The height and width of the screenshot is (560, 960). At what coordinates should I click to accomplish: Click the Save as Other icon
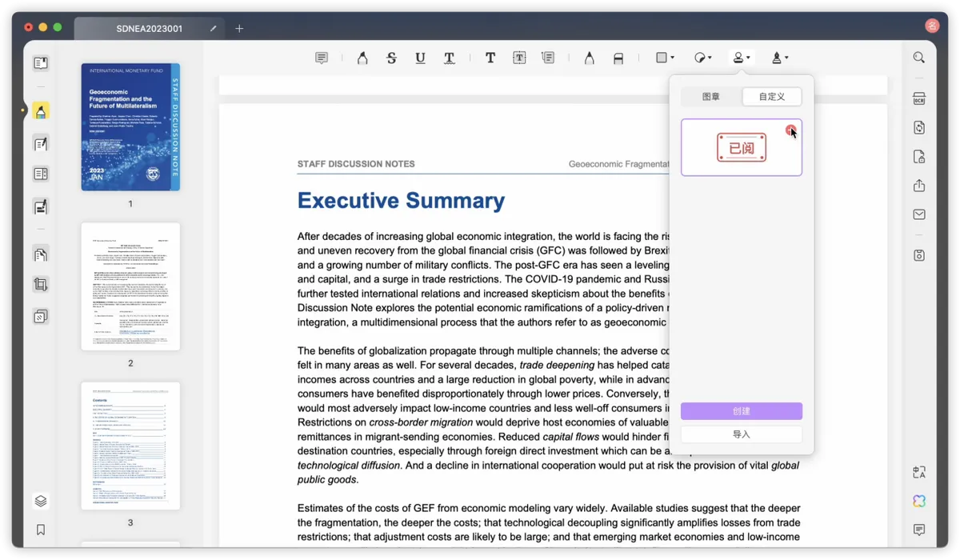point(919,255)
